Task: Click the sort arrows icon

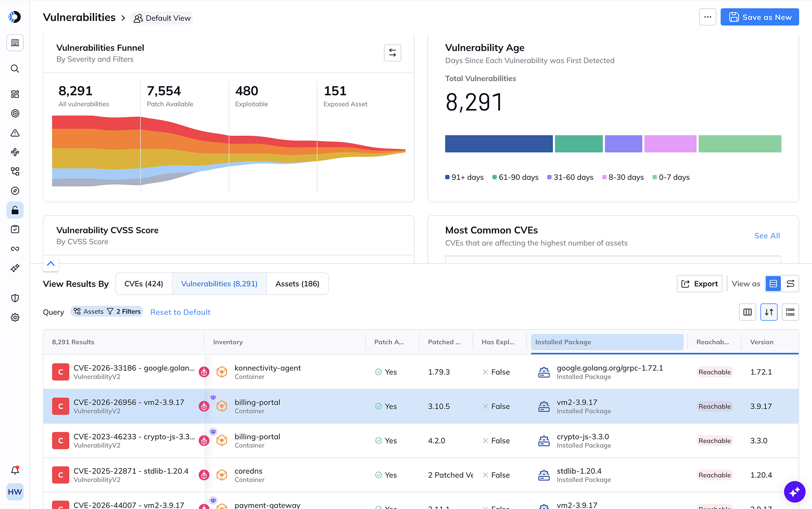Action: 769,312
